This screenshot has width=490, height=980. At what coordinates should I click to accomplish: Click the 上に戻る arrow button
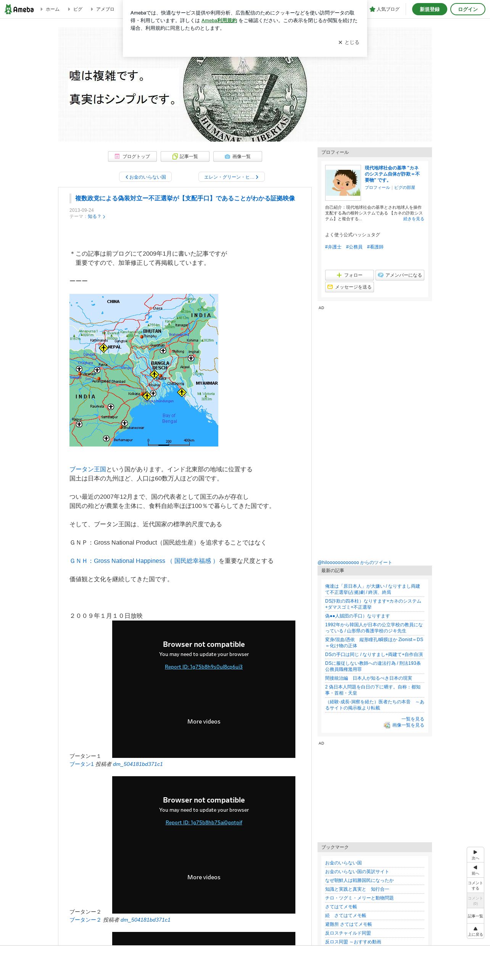pos(475,931)
